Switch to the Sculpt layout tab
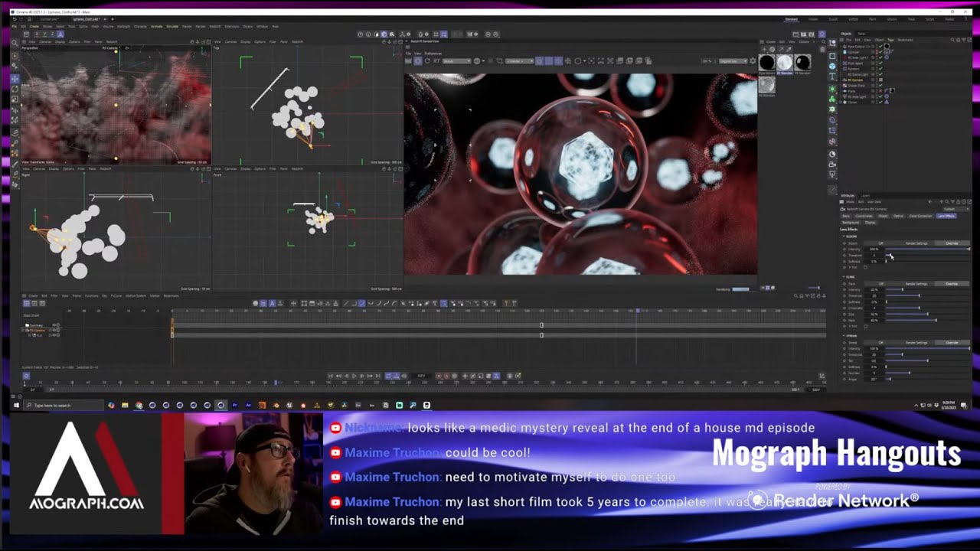 tap(834, 19)
